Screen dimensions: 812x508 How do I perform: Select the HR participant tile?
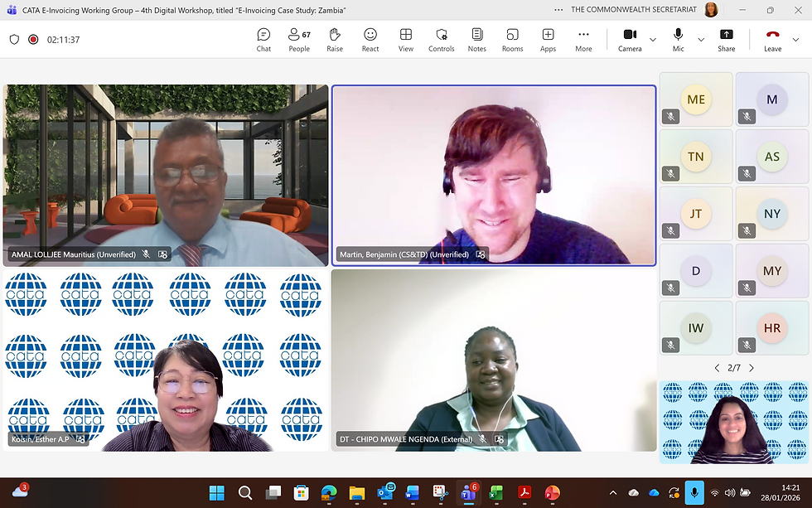click(x=772, y=328)
